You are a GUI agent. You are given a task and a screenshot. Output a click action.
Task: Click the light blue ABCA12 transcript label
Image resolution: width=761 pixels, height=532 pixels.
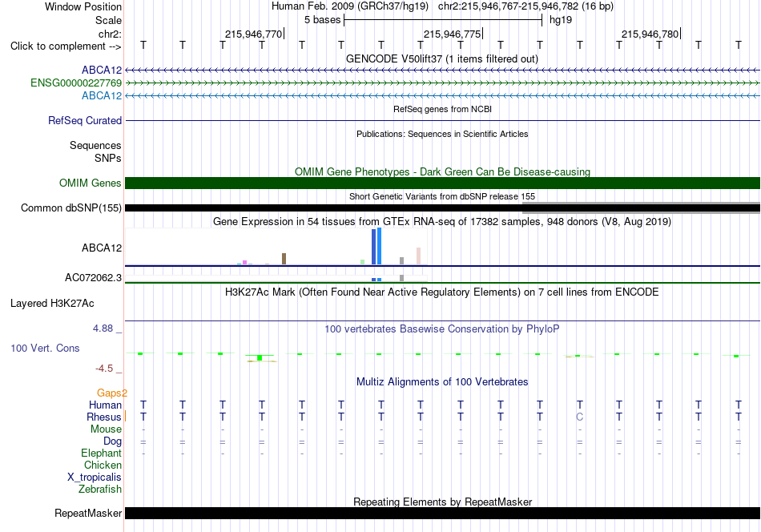[x=102, y=95]
